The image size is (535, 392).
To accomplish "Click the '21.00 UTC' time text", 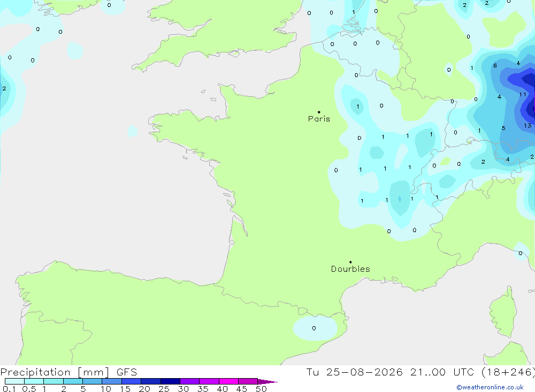I will point(442,372).
